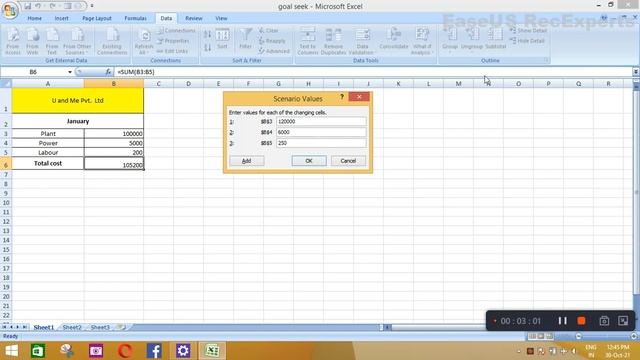This screenshot has width=640, height=360.
Task: Open the Name Box dropdown arrow
Action: (x=70, y=72)
